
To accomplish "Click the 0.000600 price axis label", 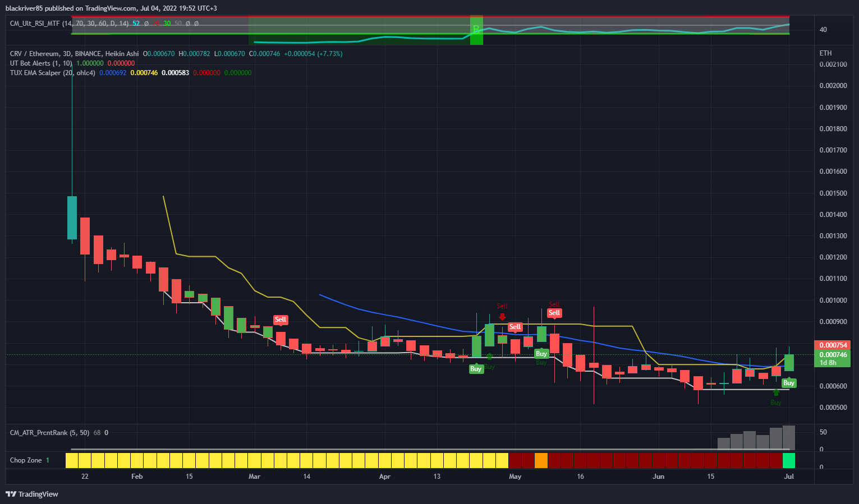I will coord(833,386).
